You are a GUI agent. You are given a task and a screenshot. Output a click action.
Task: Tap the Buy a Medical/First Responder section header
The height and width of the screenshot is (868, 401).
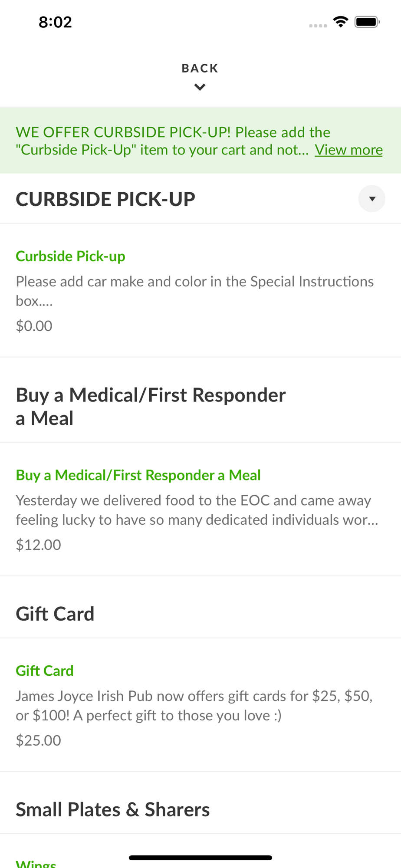(x=151, y=406)
